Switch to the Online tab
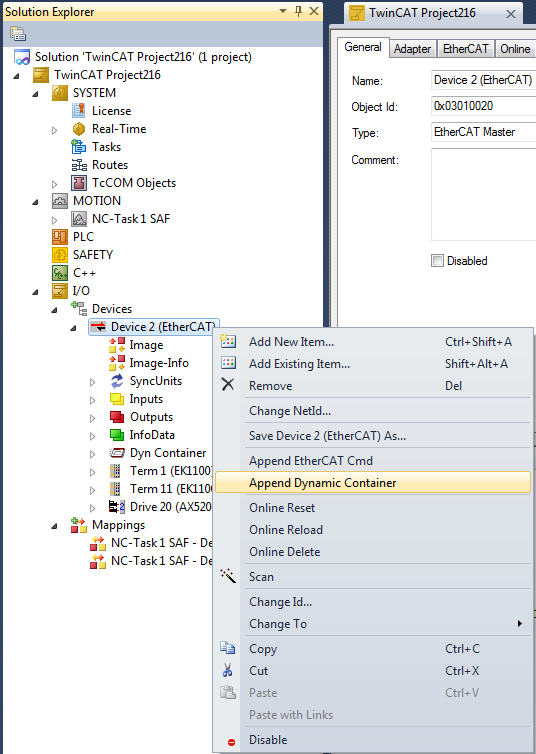 (515, 49)
